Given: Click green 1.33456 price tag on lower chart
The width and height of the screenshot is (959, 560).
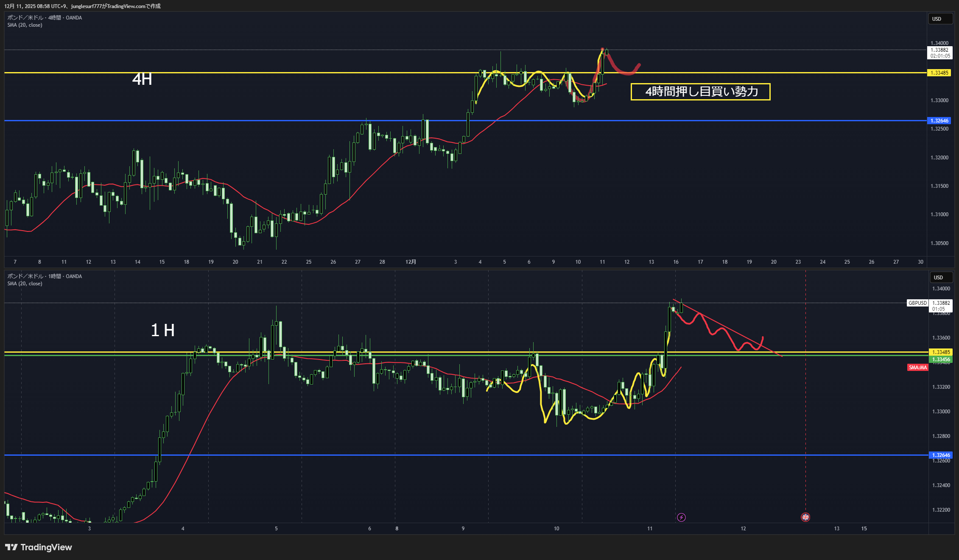Looking at the screenshot, I should [x=940, y=359].
